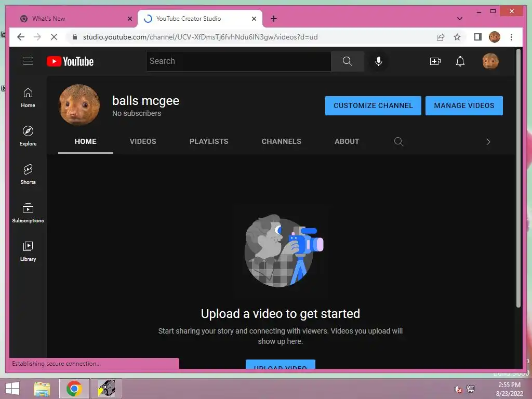532x399 pixels.
Task: Click into the YouTube Search field
Action: (x=239, y=61)
